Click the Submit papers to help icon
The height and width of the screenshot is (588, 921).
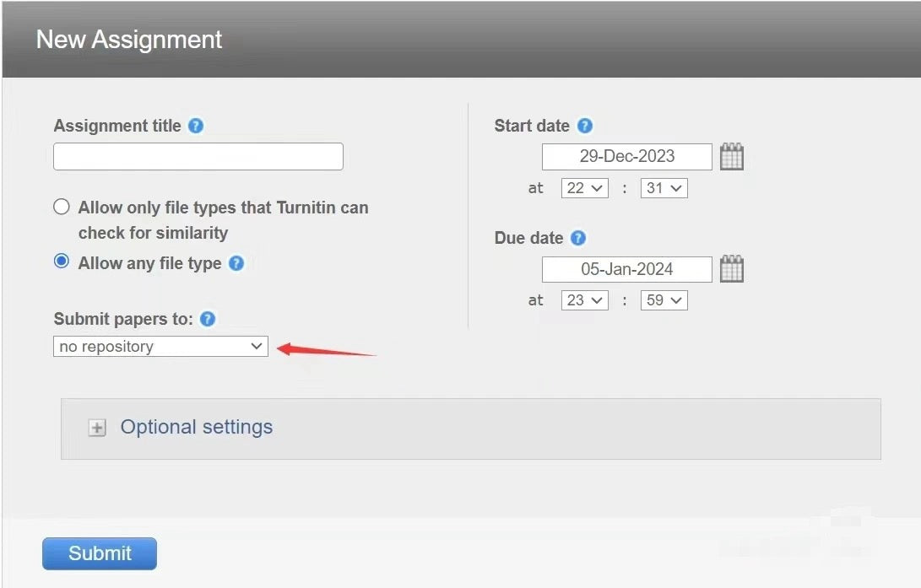click(x=208, y=319)
